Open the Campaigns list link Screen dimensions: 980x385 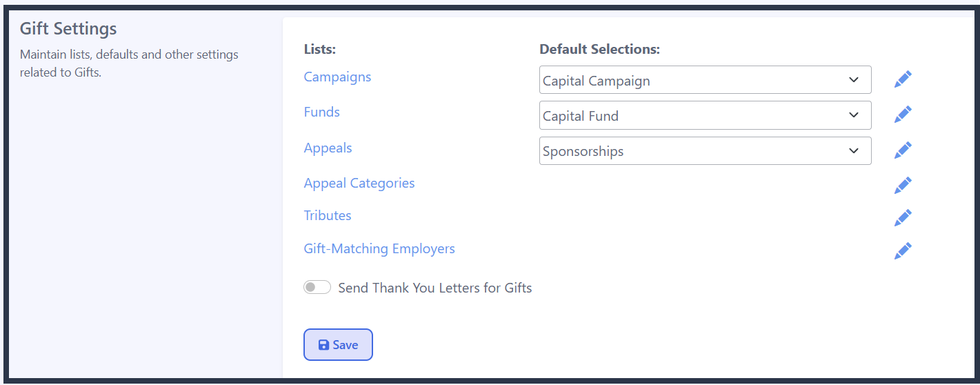337,77
